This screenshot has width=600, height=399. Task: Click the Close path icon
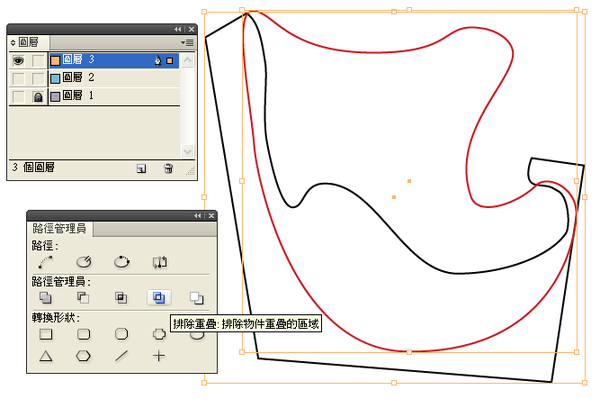[122, 262]
